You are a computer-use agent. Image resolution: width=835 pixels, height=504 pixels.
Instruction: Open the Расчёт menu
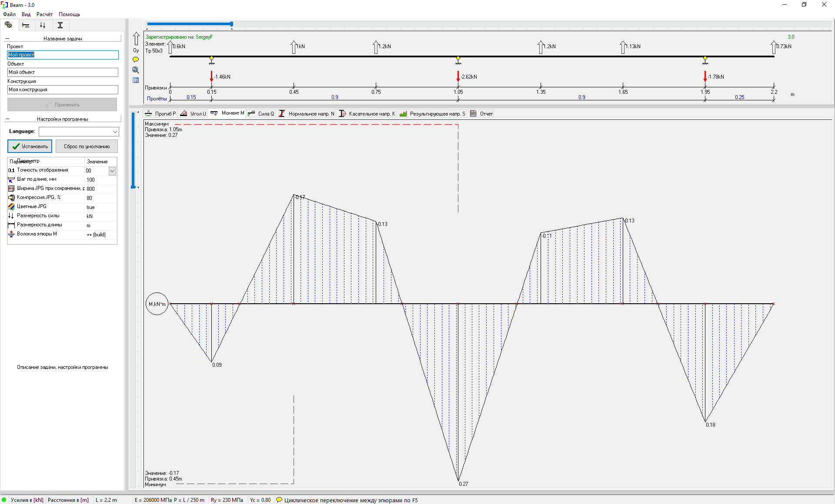[44, 14]
